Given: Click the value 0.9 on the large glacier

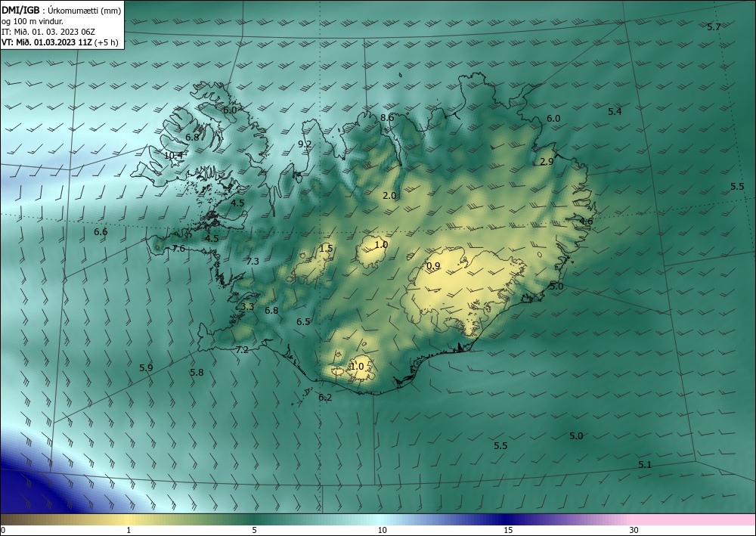Looking at the screenshot, I should tap(433, 265).
